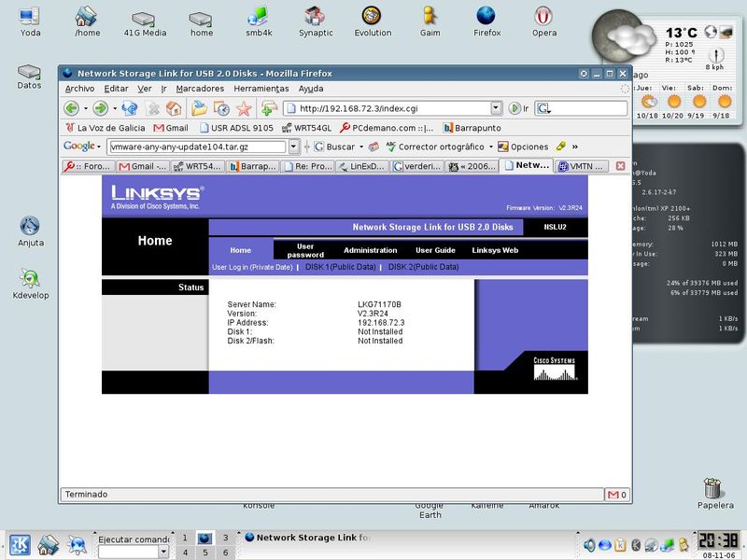Switch to the VMTN tab

coord(582,166)
